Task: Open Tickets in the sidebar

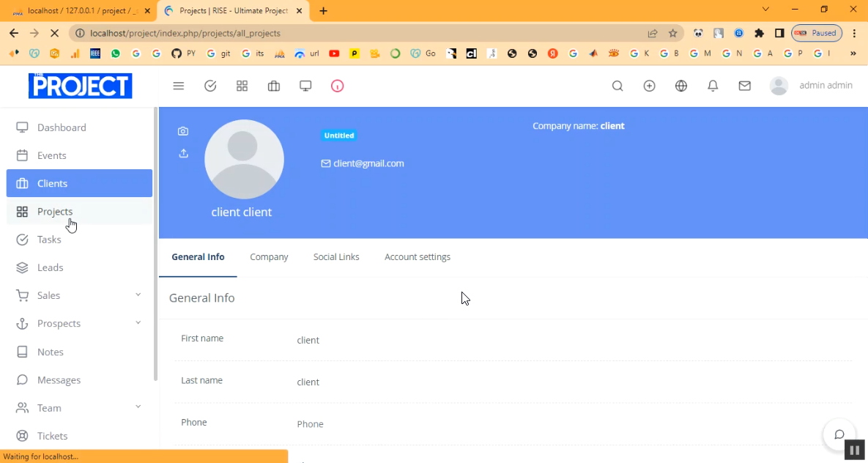Action: pyautogui.click(x=79, y=436)
